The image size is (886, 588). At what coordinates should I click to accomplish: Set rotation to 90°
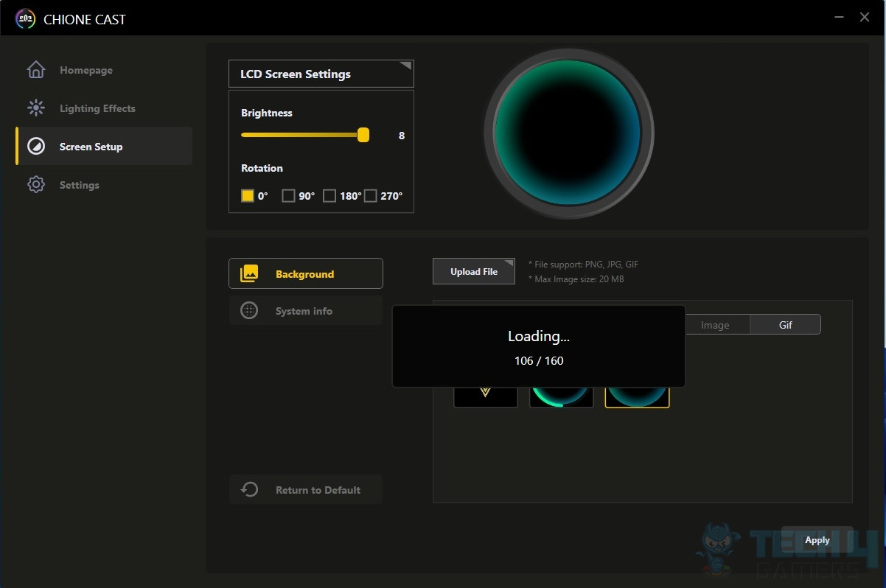tap(288, 196)
